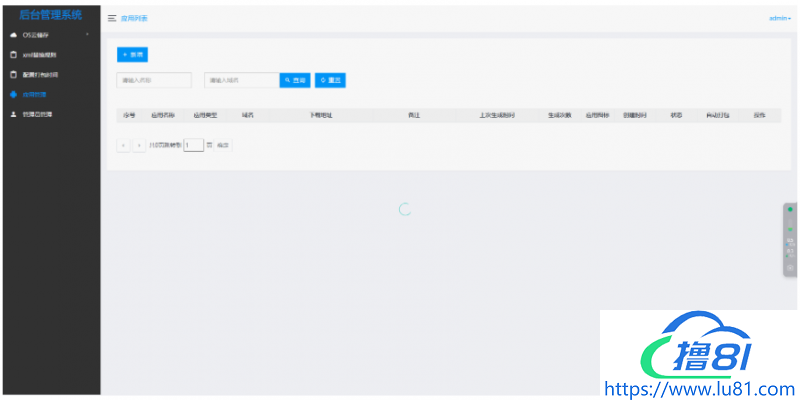800x400 pixels.
Task: Toggle the hamburger sidebar collapse icon
Action: tap(112, 18)
